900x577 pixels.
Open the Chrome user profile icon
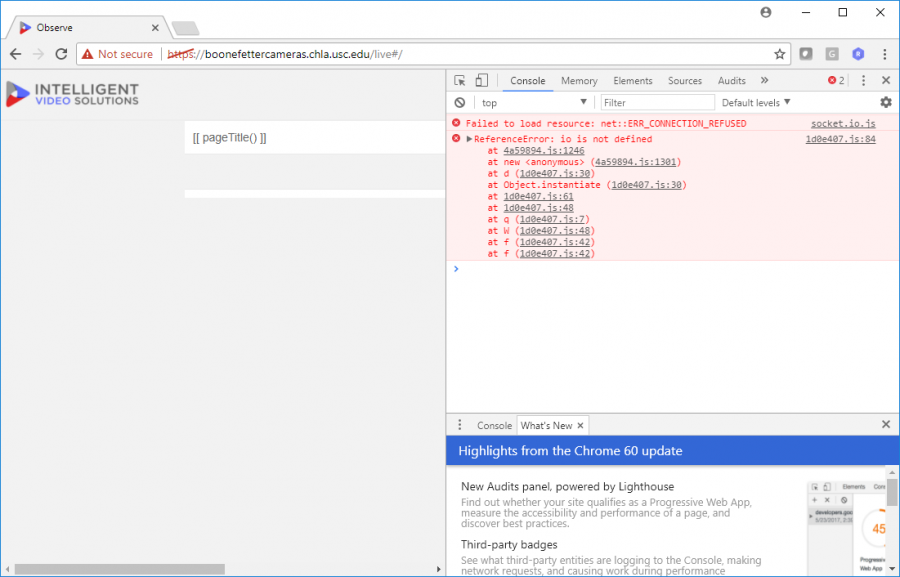click(x=766, y=12)
